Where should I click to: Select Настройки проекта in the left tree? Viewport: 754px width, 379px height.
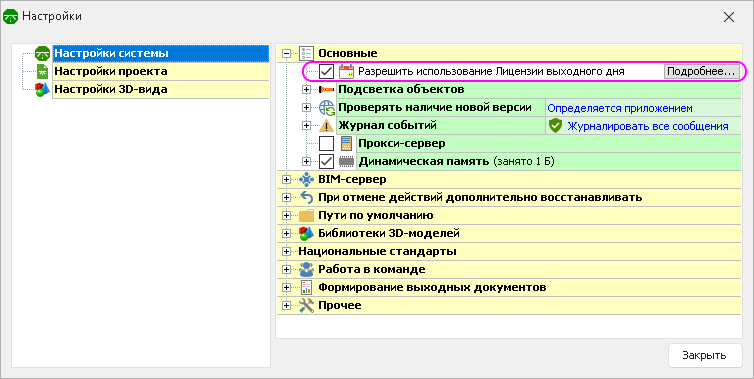pyautogui.click(x=111, y=71)
